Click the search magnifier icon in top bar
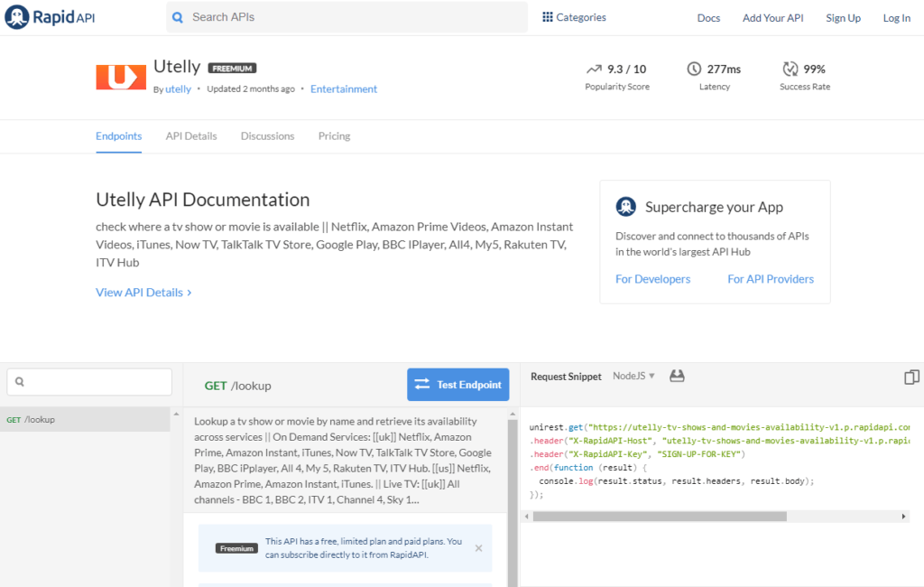Viewport: 924px width, 587px height. [x=178, y=18]
